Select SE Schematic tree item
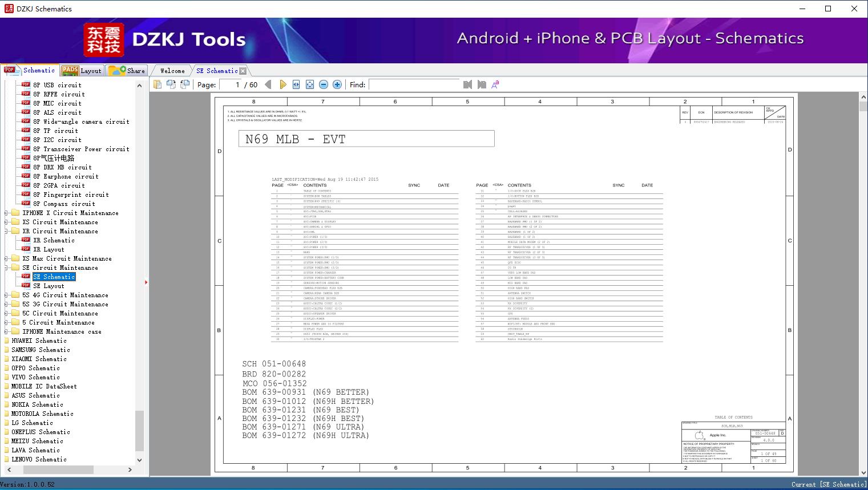868x490 pixels. (x=54, y=277)
